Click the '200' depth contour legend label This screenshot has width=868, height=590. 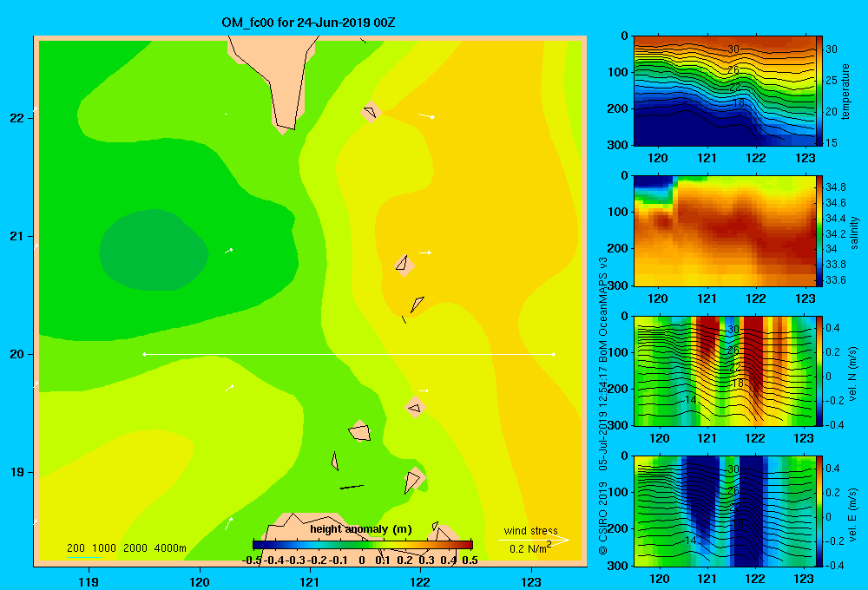[76, 548]
